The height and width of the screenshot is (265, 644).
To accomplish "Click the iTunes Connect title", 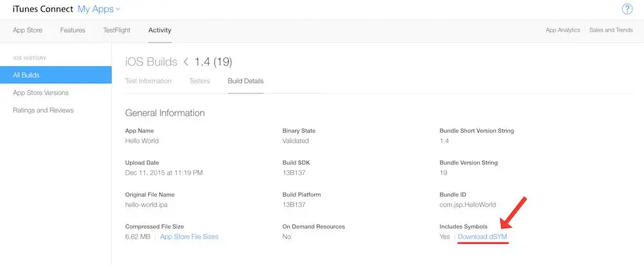I will 43,8.
